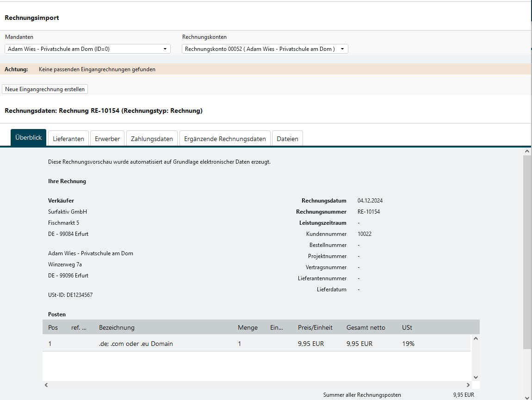The height and width of the screenshot is (400, 532).
Task: Sort by Gesamt netto column header
Action: [x=365, y=327]
